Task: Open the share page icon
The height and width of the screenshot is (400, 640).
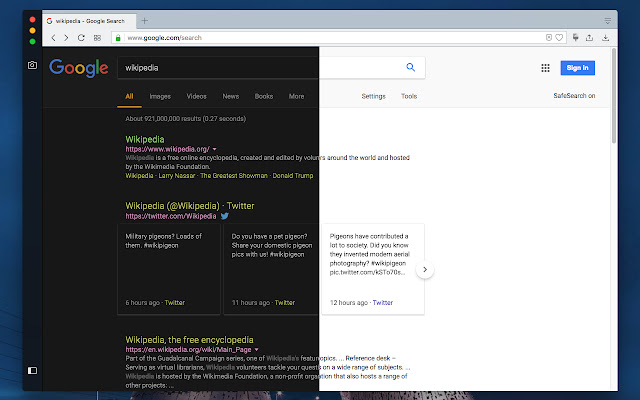Action: point(589,38)
